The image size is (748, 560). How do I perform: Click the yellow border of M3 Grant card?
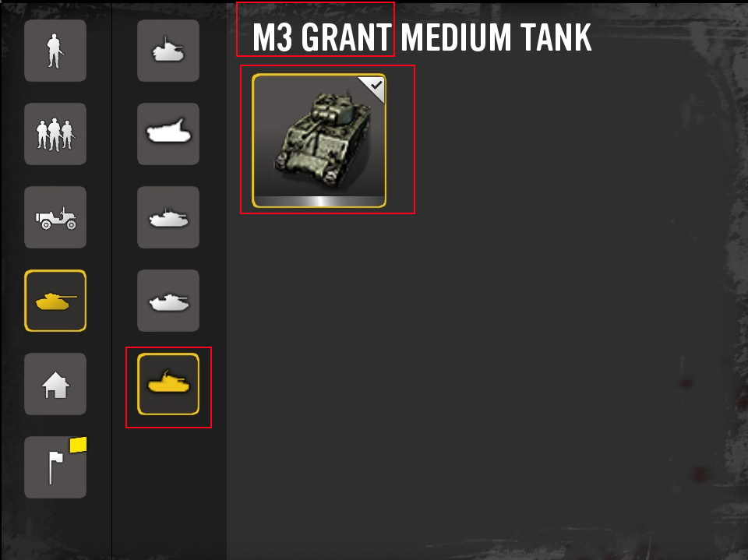[x=252, y=141]
